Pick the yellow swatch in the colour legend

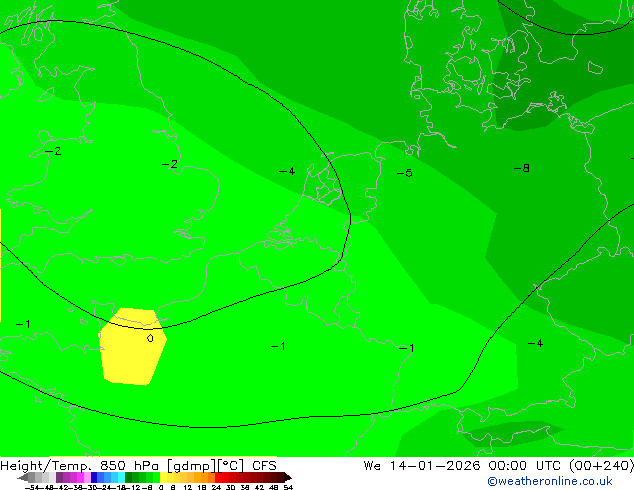(x=164, y=477)
